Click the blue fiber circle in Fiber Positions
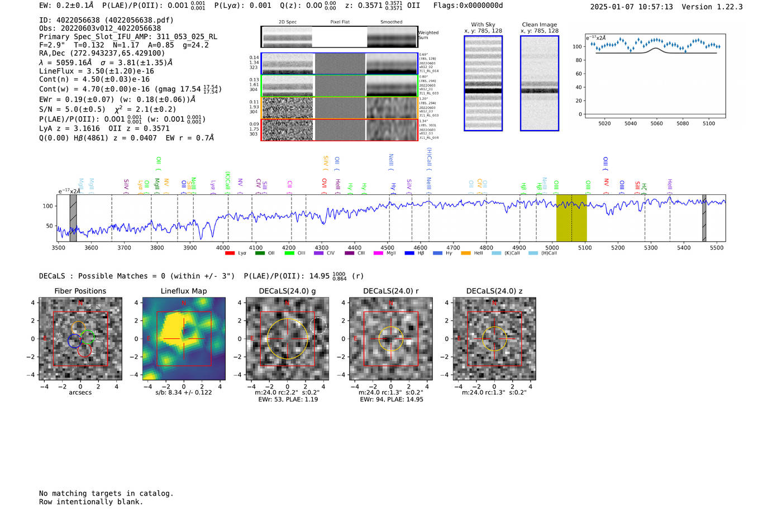 (74, 341)
